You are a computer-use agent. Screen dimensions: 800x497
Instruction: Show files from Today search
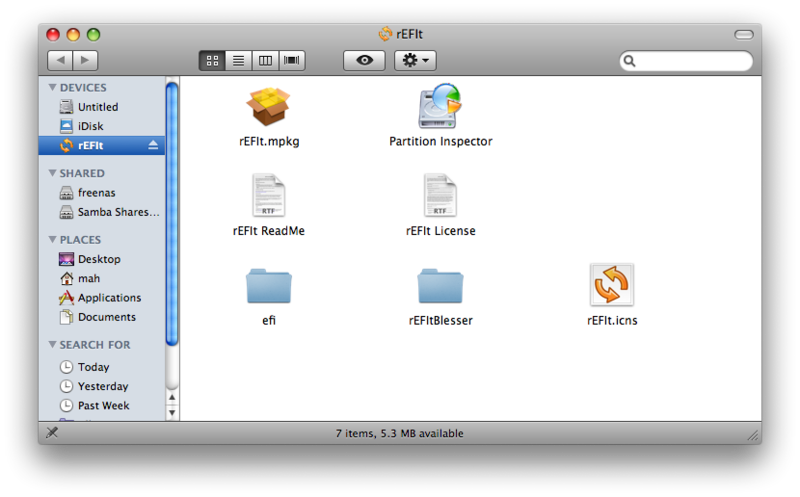[102, 367]
